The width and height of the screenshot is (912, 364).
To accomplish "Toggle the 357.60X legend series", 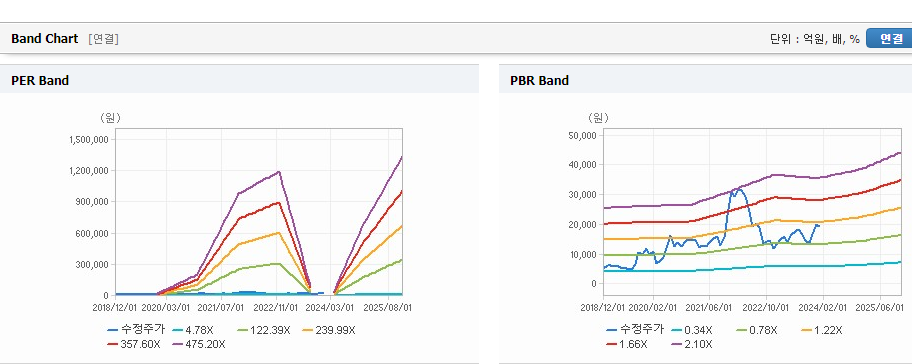I will 134,344.
